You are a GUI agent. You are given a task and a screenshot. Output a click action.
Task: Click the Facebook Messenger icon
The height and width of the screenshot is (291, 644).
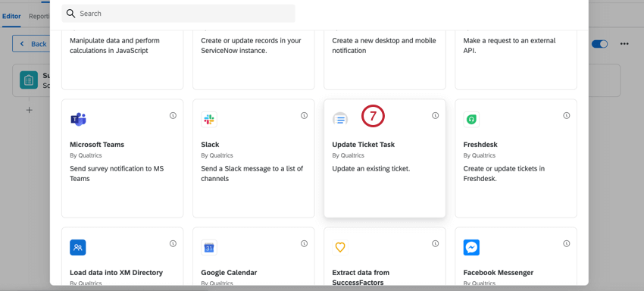coord(471,248)
